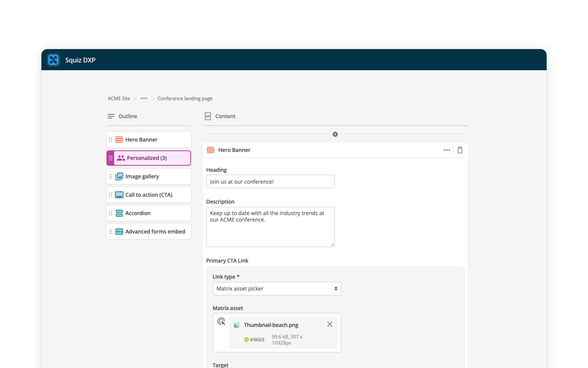The height and width of the screenshot is (368, 588).
Task: Open Hero Banner more options ellipsis
Action: point(447,150)
